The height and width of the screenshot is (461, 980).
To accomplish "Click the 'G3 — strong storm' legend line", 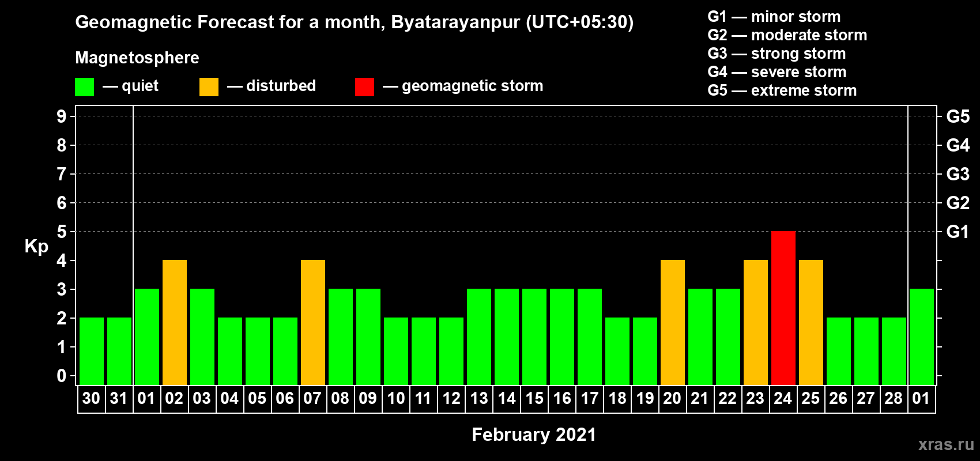I will [777, 54].
